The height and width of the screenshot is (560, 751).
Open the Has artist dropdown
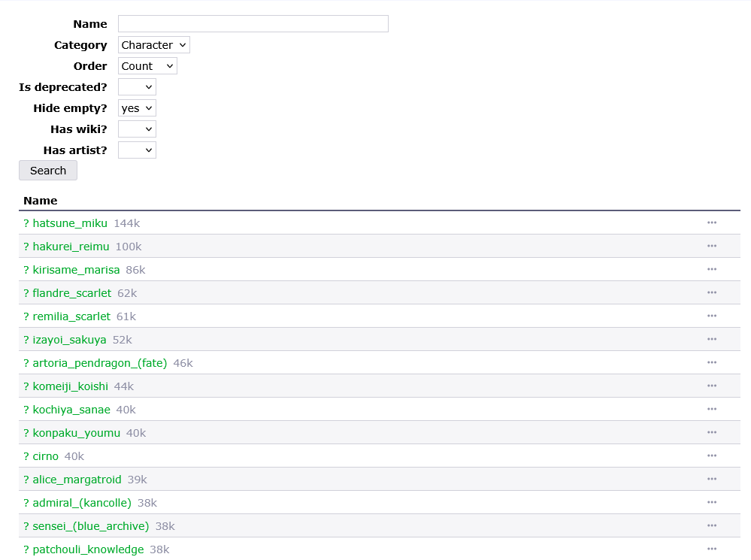(137, 150)
